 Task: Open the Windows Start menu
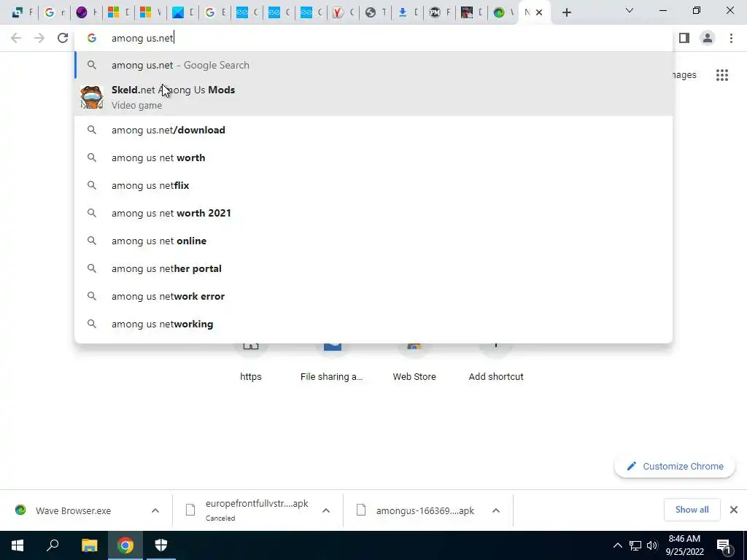click(x=18, y=545)
